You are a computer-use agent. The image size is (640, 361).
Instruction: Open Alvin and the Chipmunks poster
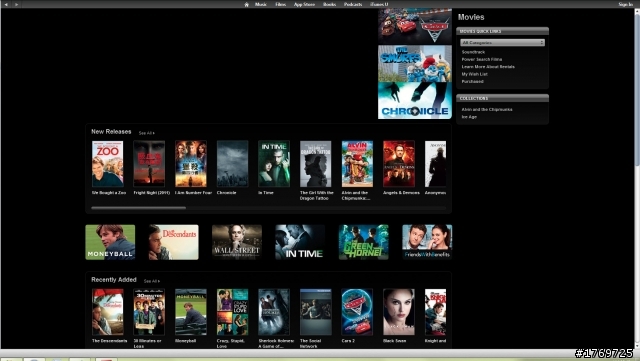tap(357, 164)
